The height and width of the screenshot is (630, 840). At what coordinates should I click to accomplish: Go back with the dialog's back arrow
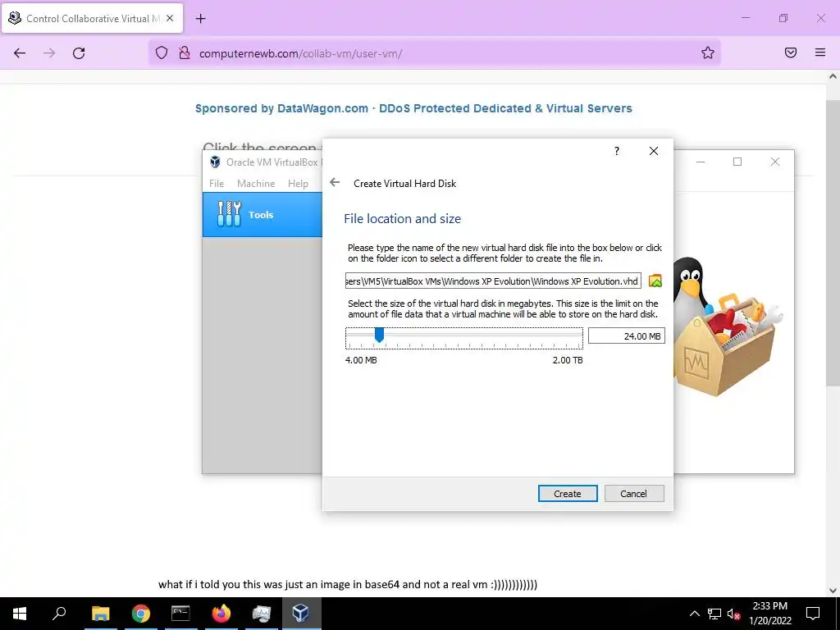tap(335, 183)
